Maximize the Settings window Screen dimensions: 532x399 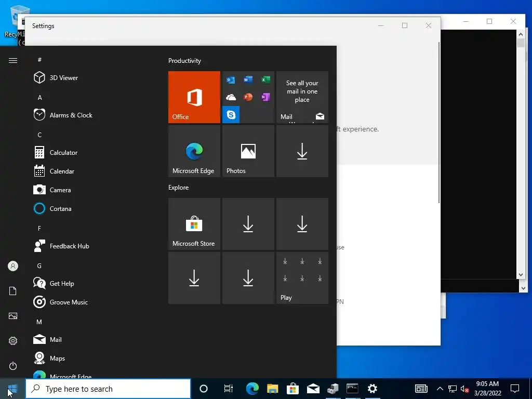pos(404,25)
